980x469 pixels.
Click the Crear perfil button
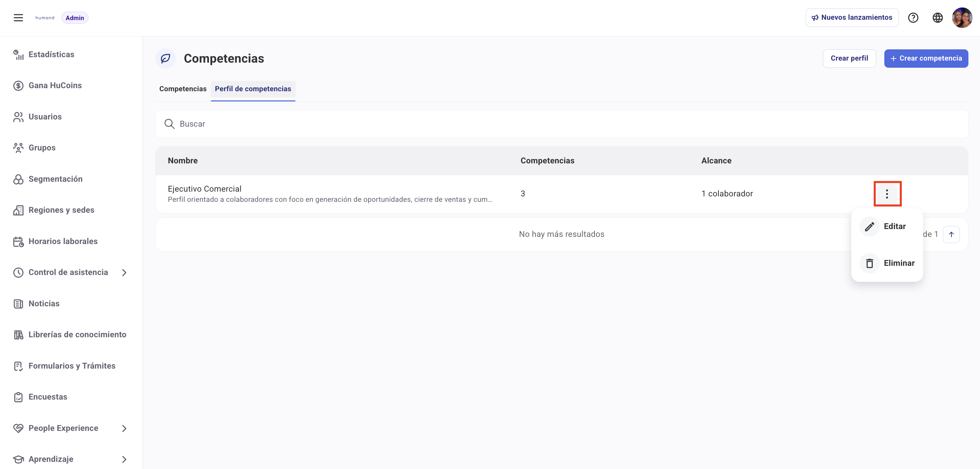pyautogui.click(x=850, y=58)
